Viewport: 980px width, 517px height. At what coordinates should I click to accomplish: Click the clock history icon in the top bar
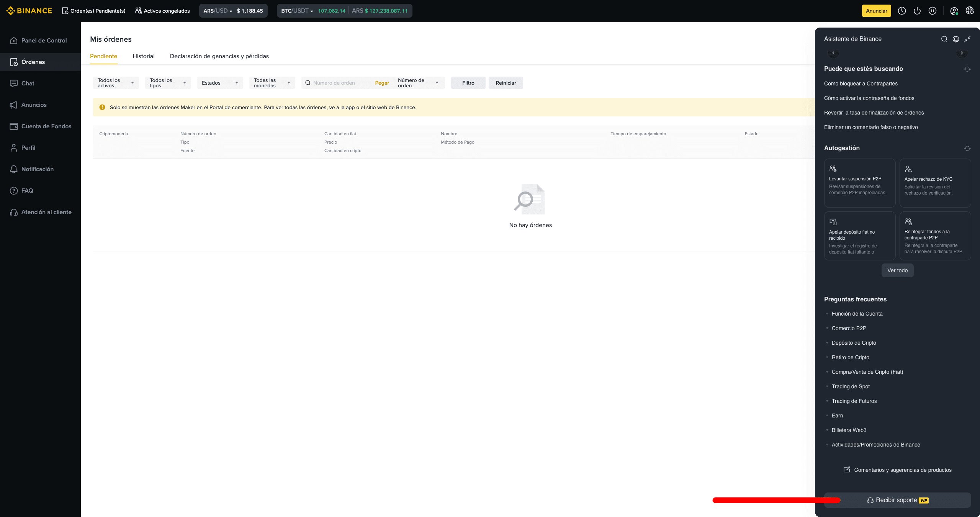coord(901,10)
